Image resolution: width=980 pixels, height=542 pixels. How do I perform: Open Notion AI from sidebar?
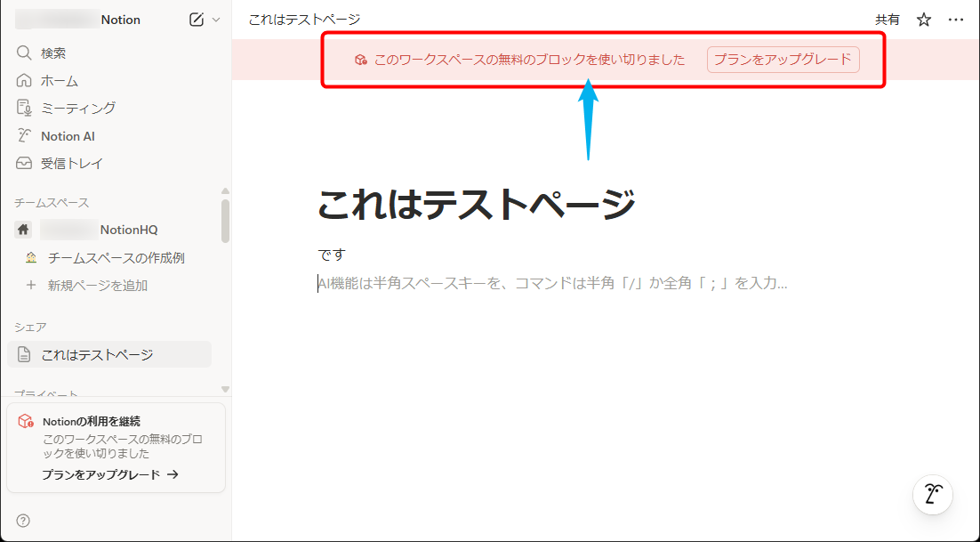pyautogui.click(x=68, y=136)
